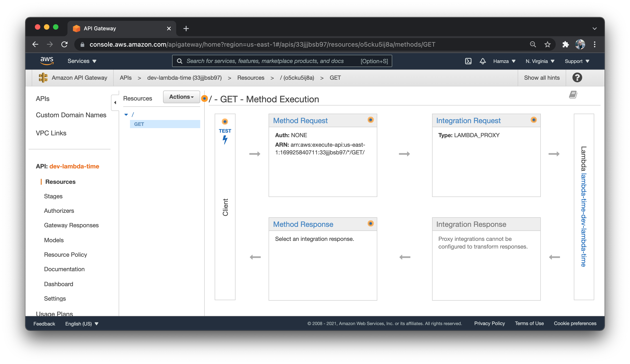The image size is (630, 364).
Task: Click the documentation book icon
Action: [573, 95]
